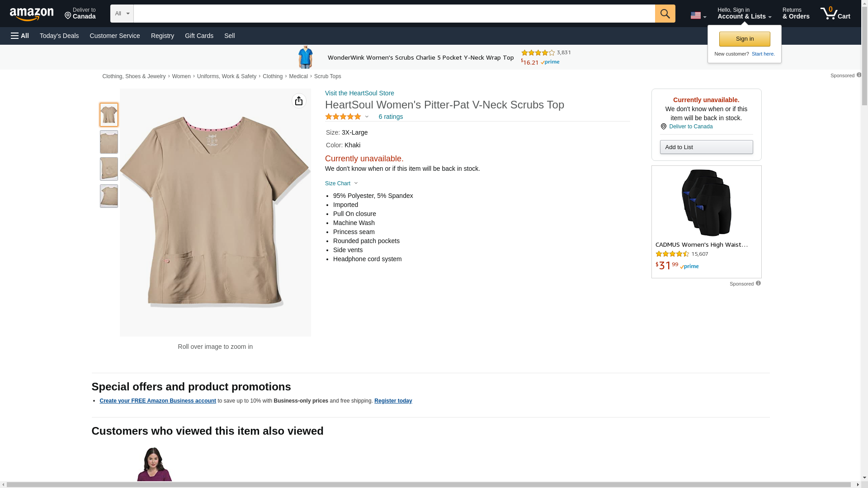Click the Deliver to Canada location icon
The image size is (868, 488).
[664, 127]
